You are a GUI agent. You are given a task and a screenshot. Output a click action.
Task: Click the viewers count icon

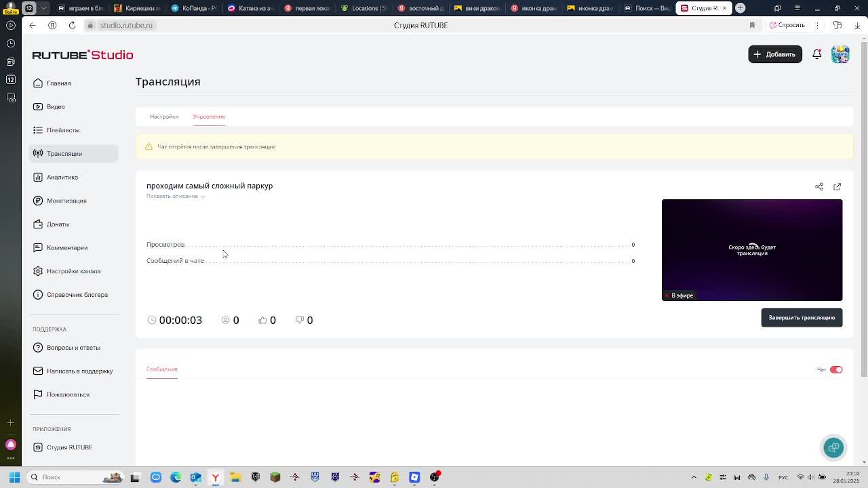tap(226, 320)
